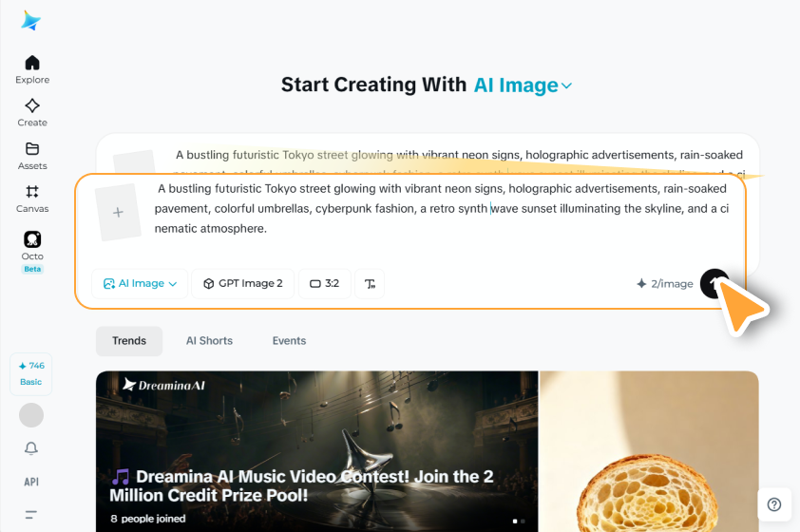Click the 2/image credit cost indicator

click(x=665, y=284)
